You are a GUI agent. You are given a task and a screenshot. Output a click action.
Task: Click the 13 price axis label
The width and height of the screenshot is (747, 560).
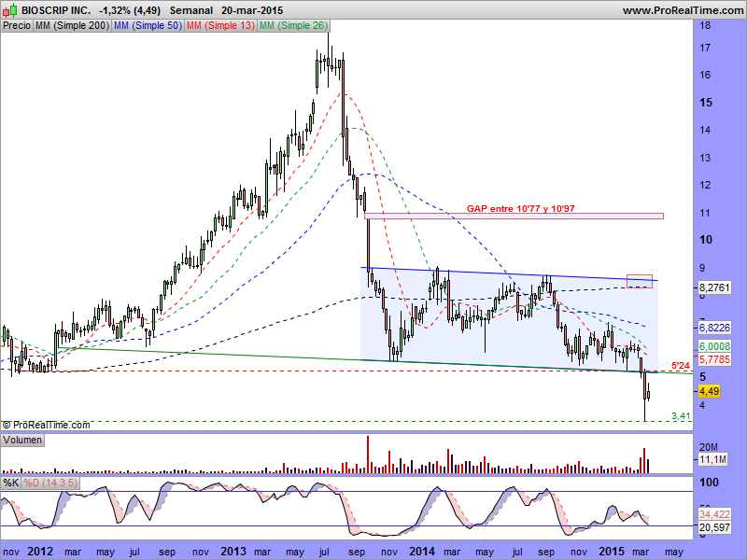(705, 158)
